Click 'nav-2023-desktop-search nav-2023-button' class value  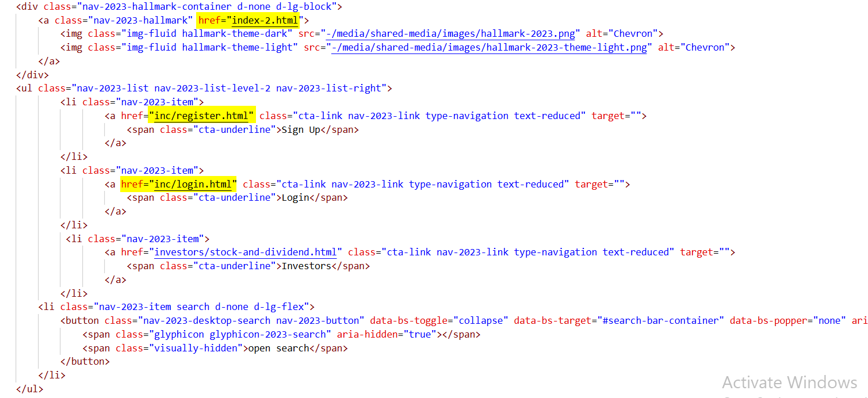click(251, 320)
